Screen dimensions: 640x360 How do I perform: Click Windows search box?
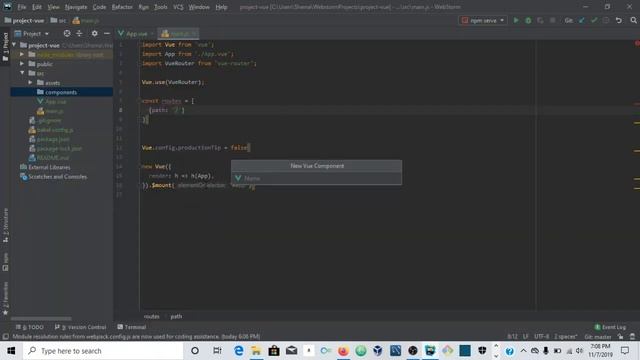(103, 351)
